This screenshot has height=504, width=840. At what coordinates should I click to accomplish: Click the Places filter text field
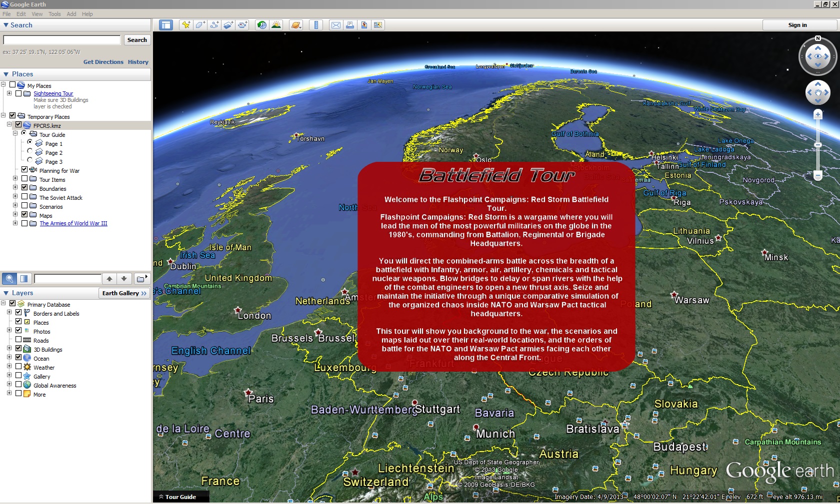[67, 279]
